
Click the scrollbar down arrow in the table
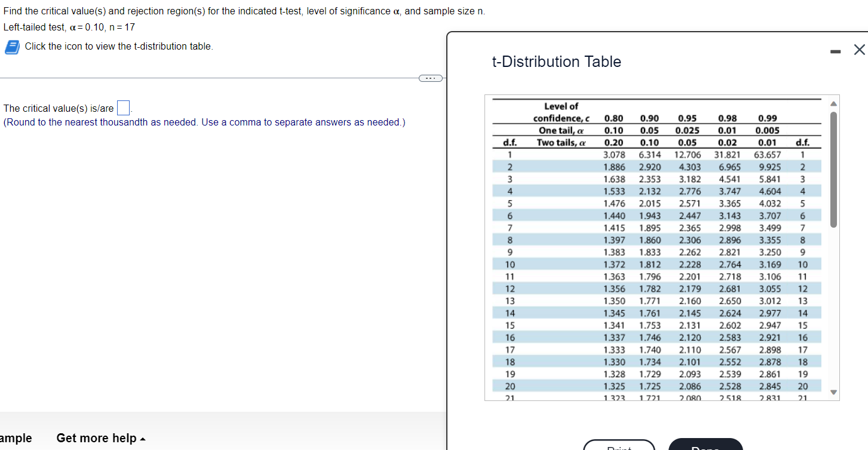(x=833, y=392)
